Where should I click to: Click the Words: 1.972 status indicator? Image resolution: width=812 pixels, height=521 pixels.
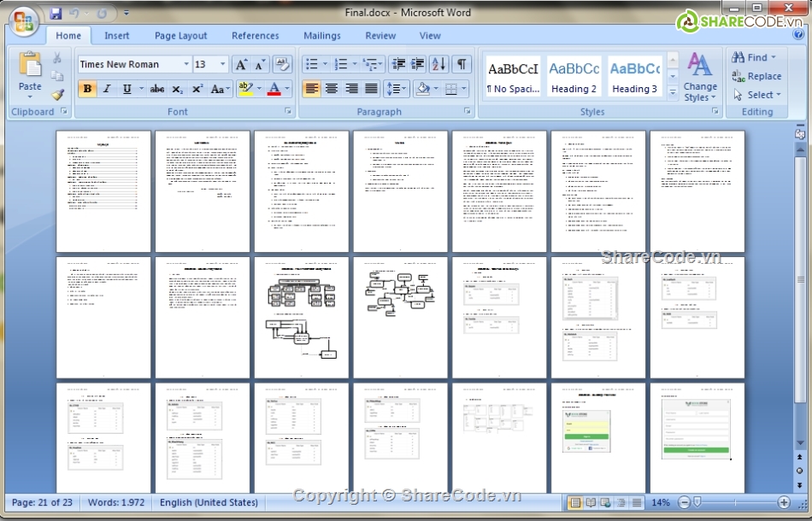point(116,502)
